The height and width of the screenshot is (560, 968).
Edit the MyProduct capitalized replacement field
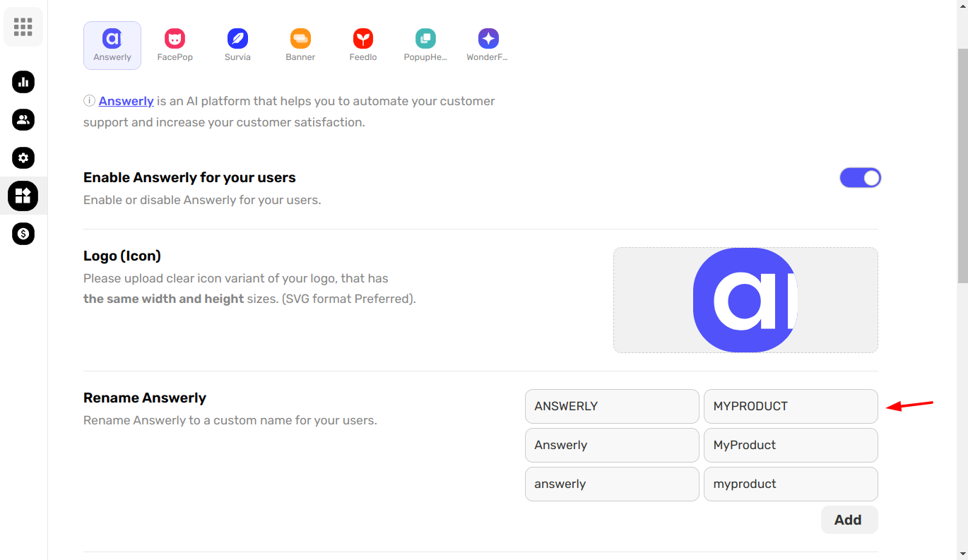pos(791,445)
